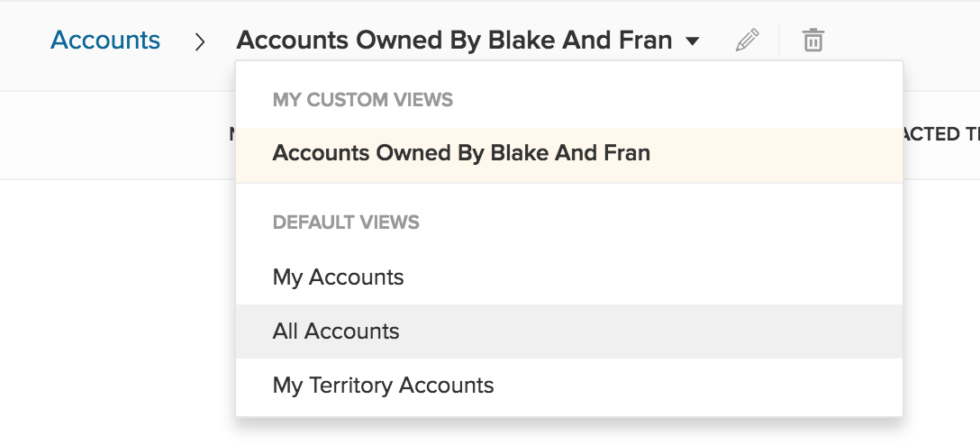Click the DEFAULT VIEWS section heading

click(346, 222)
